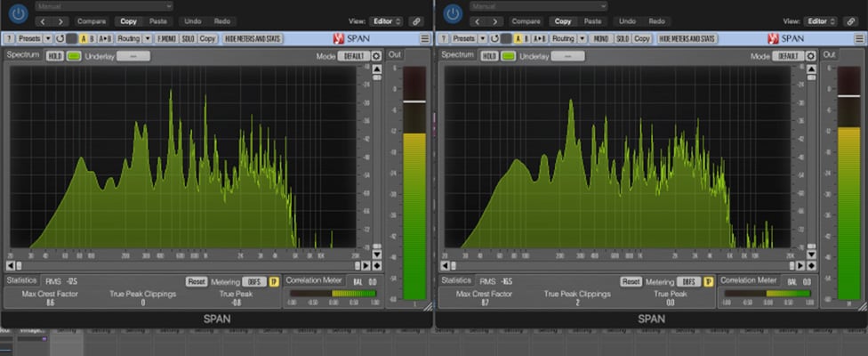Click diamond zoom reset icon in left SPAN
This screenshot has height=356, width=868.
[377, 266]
